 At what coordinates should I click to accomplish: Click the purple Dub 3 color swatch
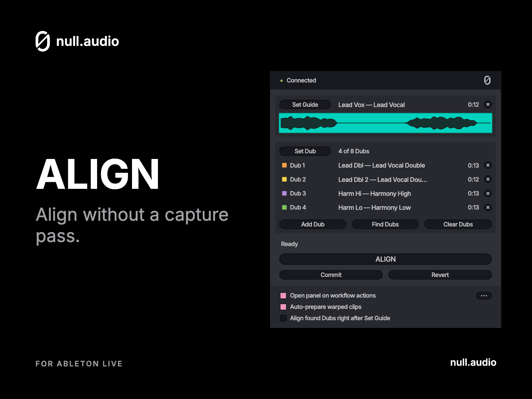(x=284, y=193)
